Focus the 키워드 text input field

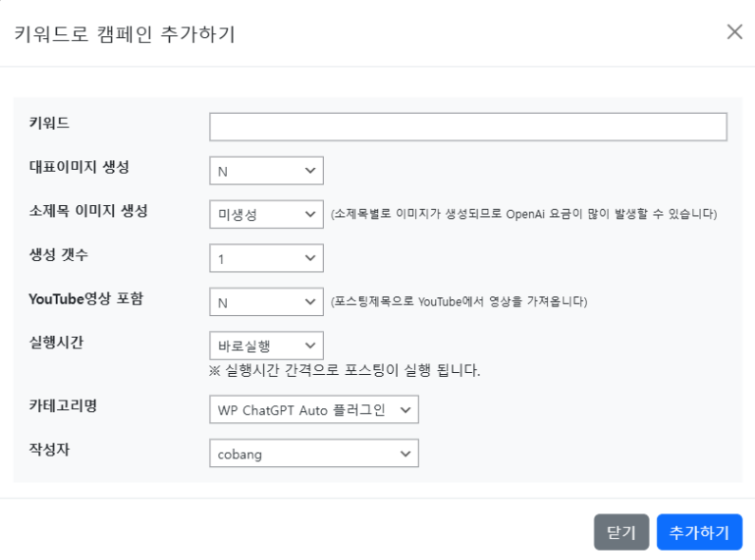(468, 127)
